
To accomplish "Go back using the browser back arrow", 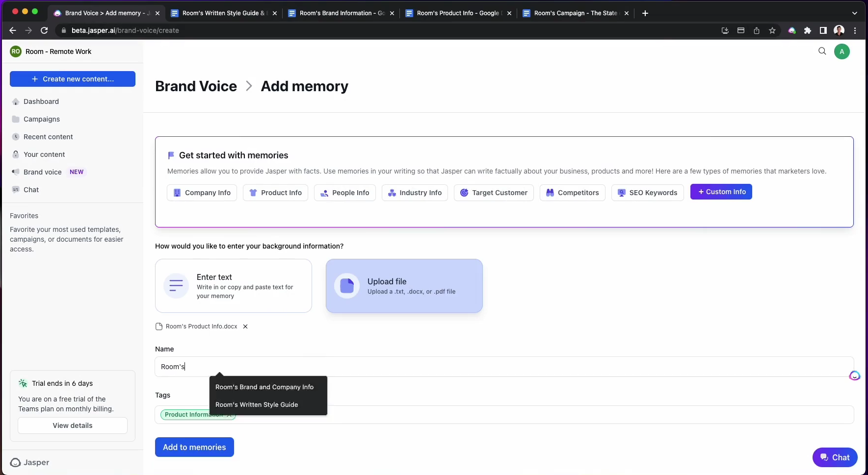I will pos(13,30).
